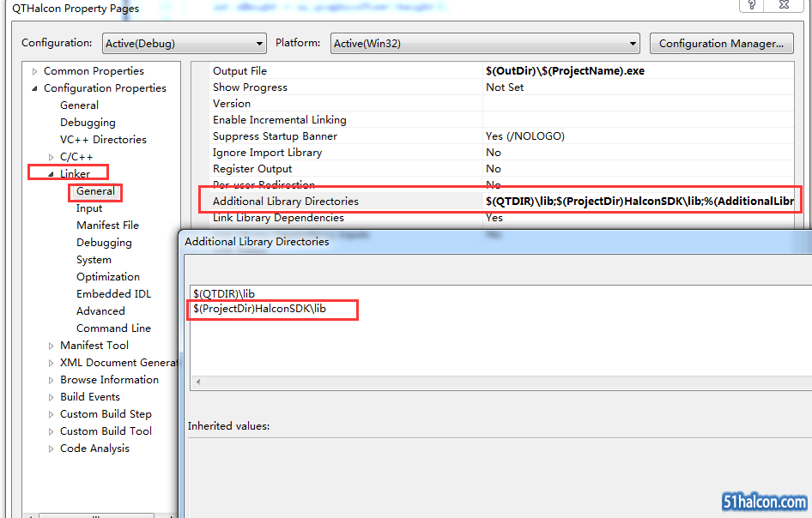Expand the Browse Information node

click(x=51, y=380)
